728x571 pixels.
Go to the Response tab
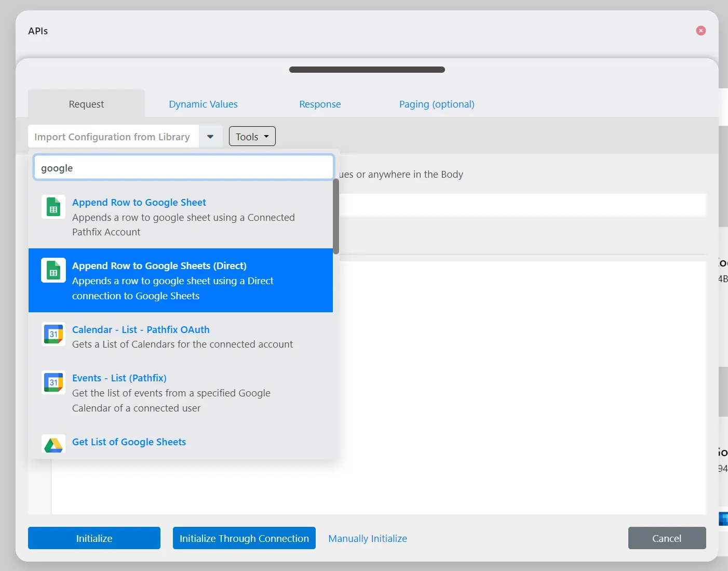tap(320, 104)
